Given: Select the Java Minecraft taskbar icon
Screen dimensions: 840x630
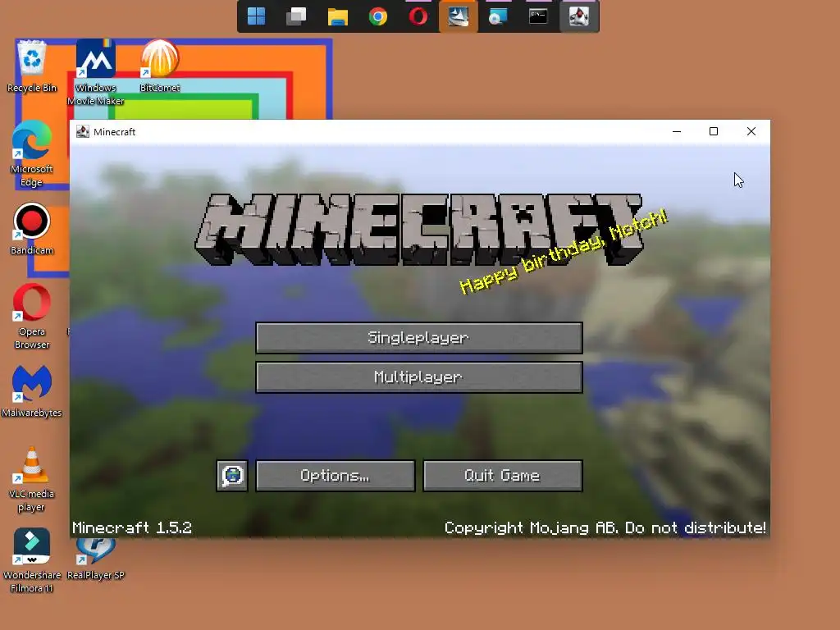Looking at the screenshot, I should pos(579,16).
